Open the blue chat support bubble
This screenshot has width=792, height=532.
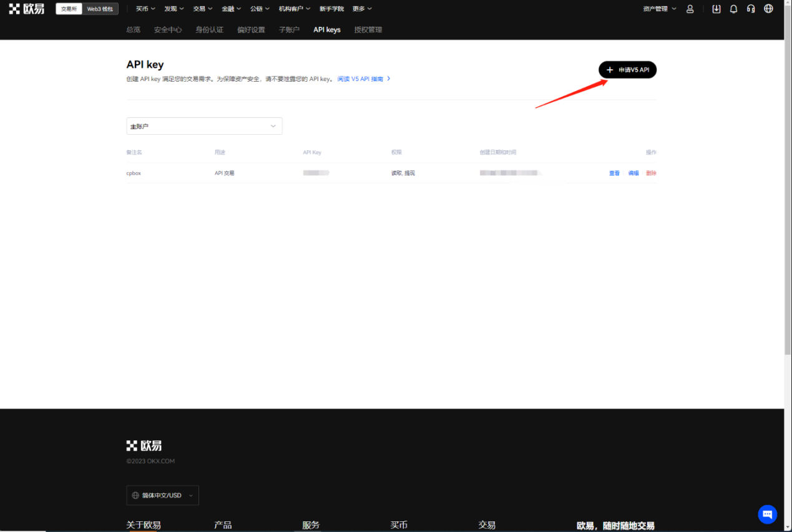[x=767, y=514]
